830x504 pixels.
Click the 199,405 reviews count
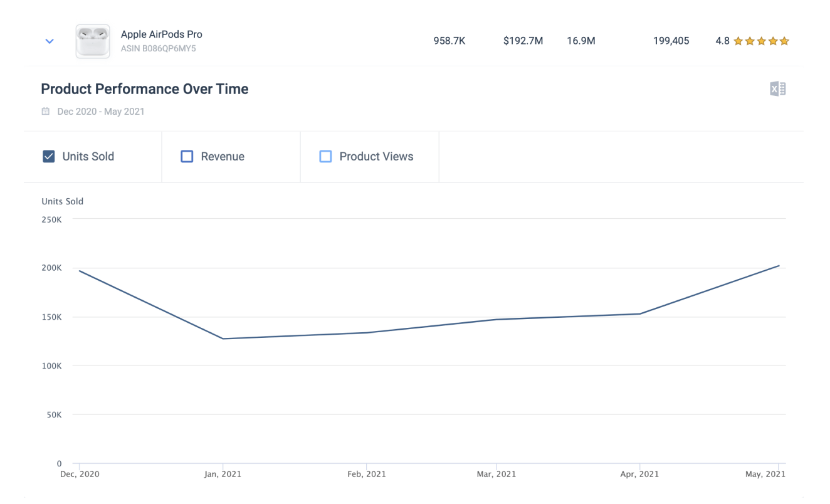[x=671, y=41]
